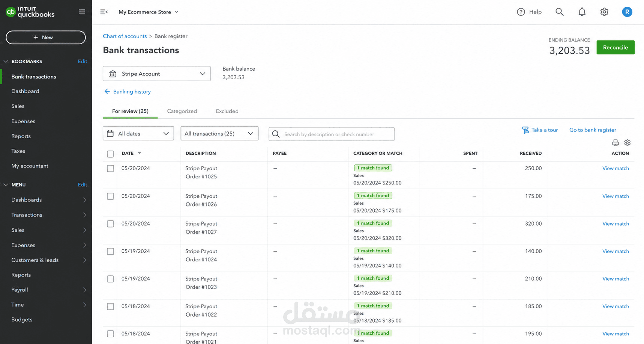Toggle the sidebar hamburger menu
Image resolution: width=644 pixels, height=344 pixels.
[82, 12]
